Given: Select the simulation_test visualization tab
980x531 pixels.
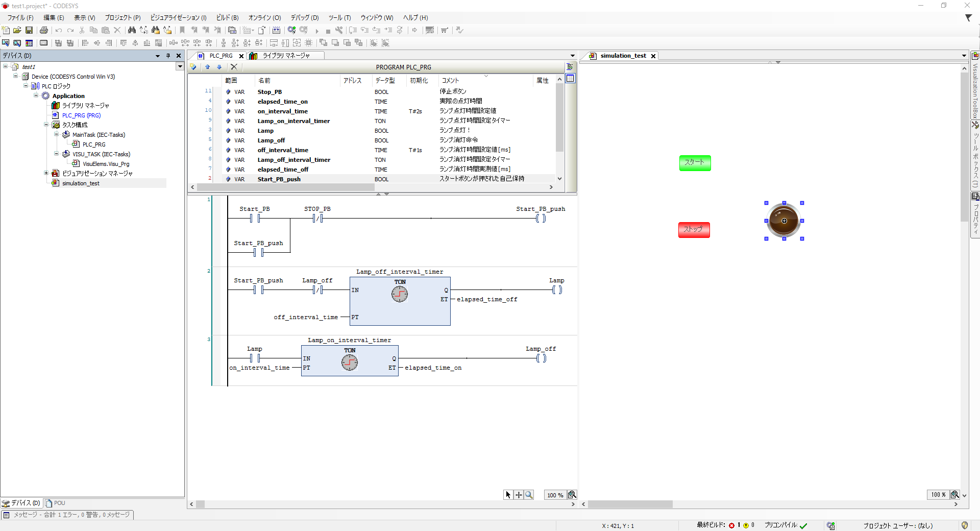Looking at the screenshot, I should click(x=623, y=56).
